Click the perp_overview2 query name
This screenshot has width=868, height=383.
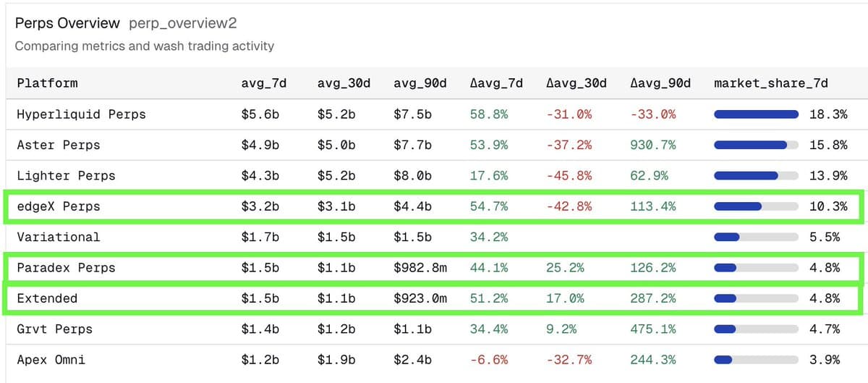182,23
